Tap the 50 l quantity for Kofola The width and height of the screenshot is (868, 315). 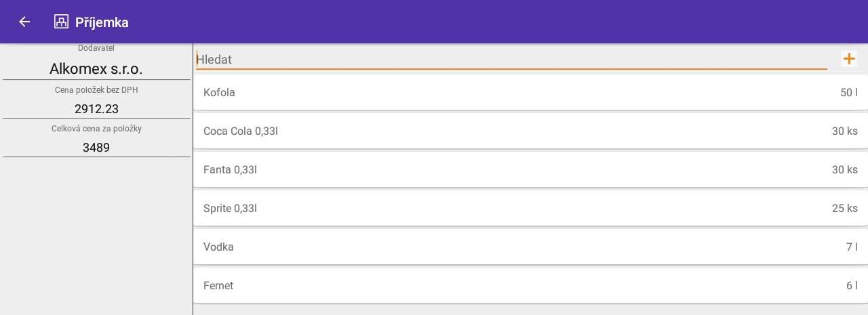[848, 92]
